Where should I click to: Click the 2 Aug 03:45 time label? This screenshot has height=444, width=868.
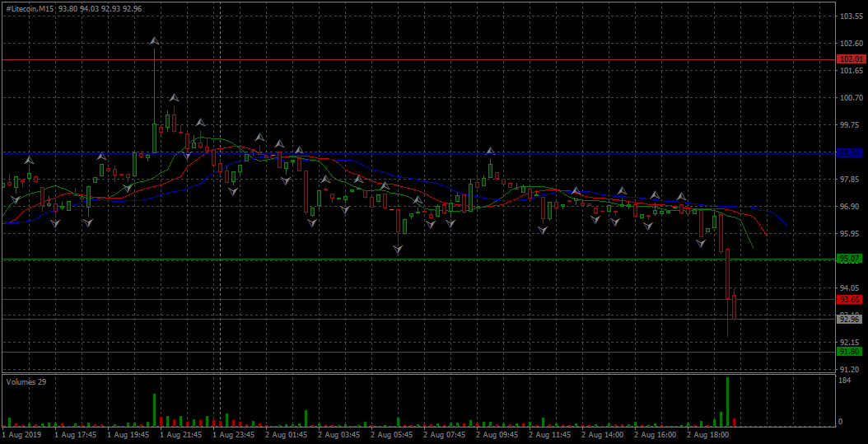click(338, 435)
